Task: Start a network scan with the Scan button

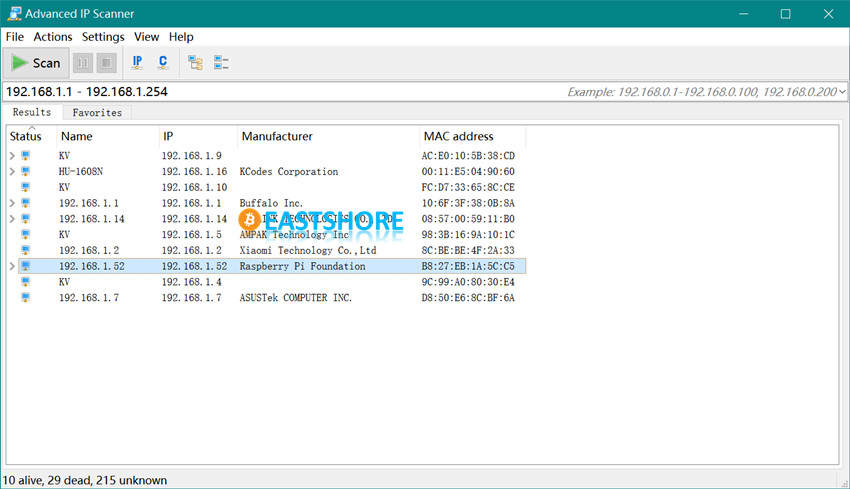Action: pyautogui.click(x=36, y=63)
